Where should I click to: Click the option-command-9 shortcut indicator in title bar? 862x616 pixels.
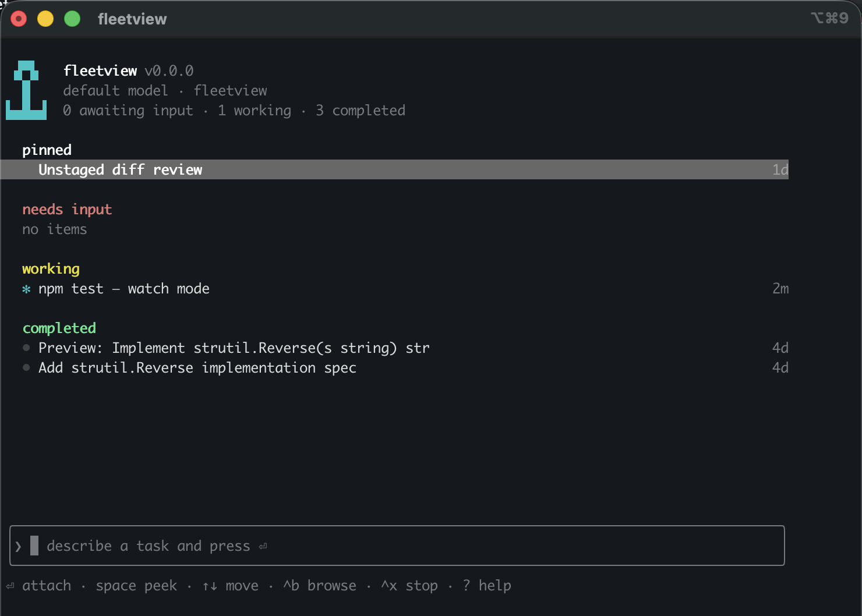pyautogui.click(x=829, y=18)
